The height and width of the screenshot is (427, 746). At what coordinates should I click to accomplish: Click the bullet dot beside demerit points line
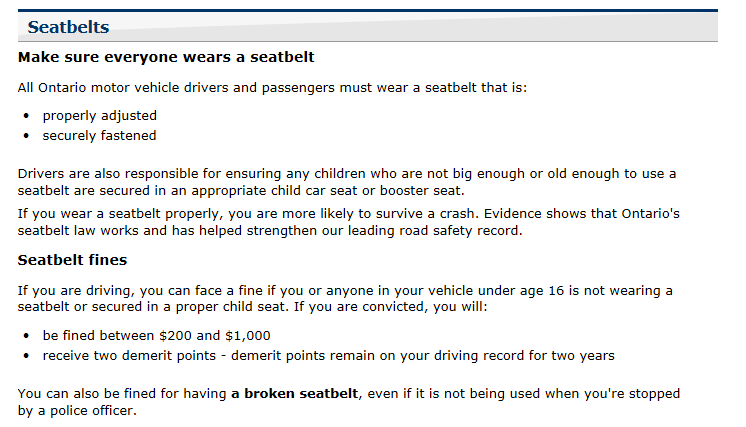[26, 356]
